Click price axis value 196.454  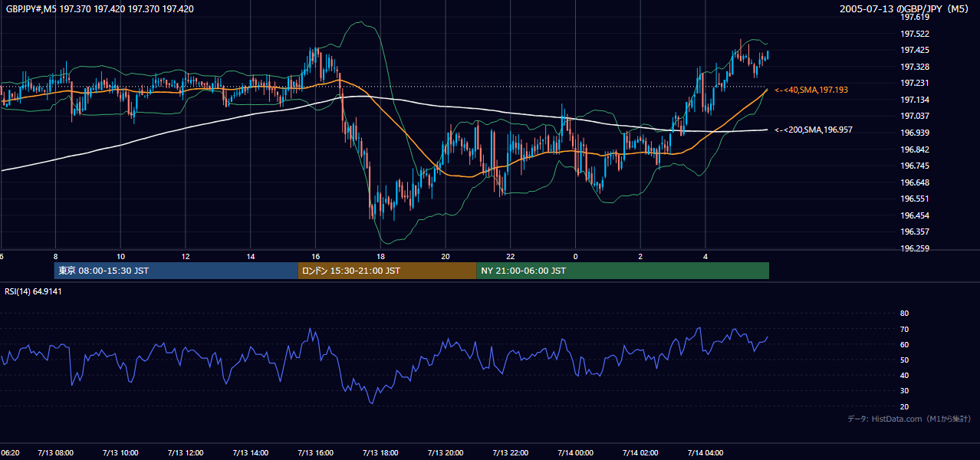(914, 215)
